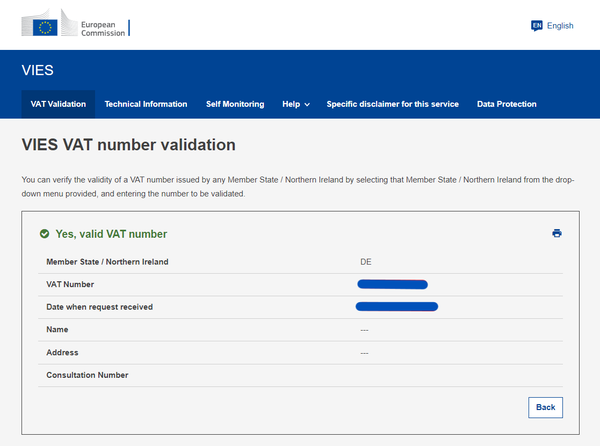
Task: Click the redacted request date value
Action: click(397, 306)
